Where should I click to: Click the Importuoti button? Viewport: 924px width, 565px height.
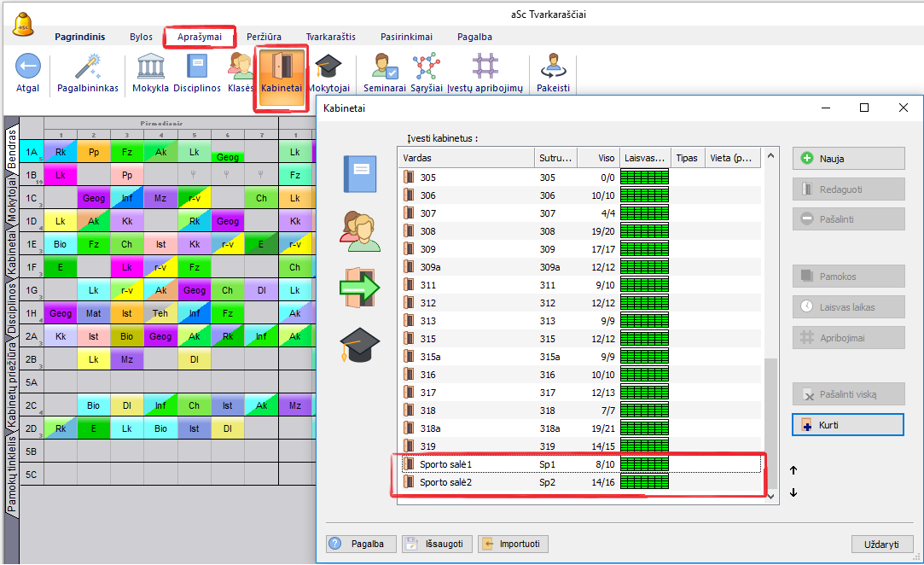tap(513, 544)
